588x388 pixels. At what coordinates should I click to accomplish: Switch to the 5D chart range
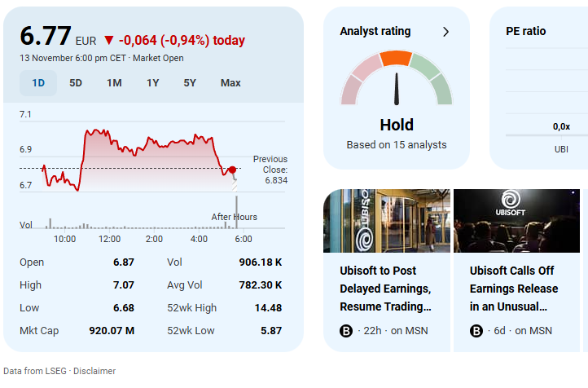(76, 82)
